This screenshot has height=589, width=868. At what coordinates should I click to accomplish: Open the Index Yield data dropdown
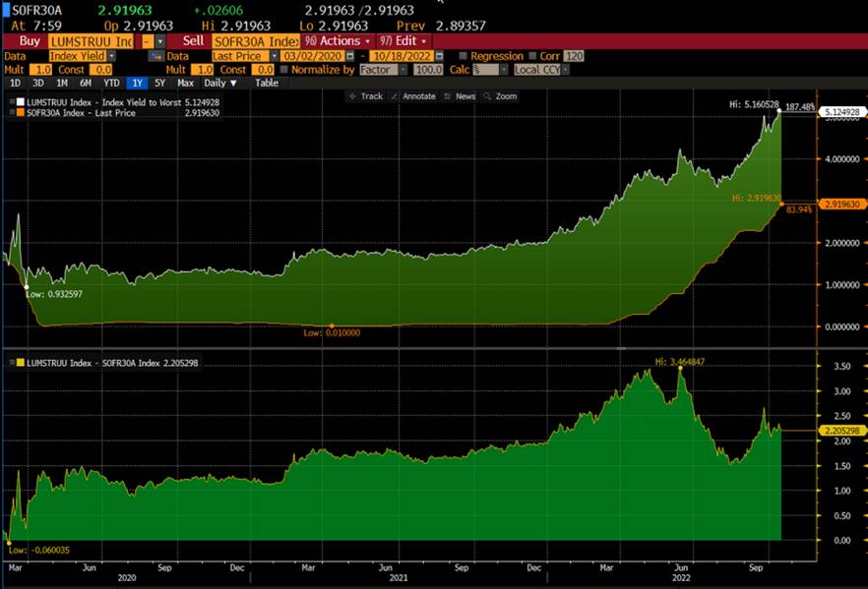(83, 57)
